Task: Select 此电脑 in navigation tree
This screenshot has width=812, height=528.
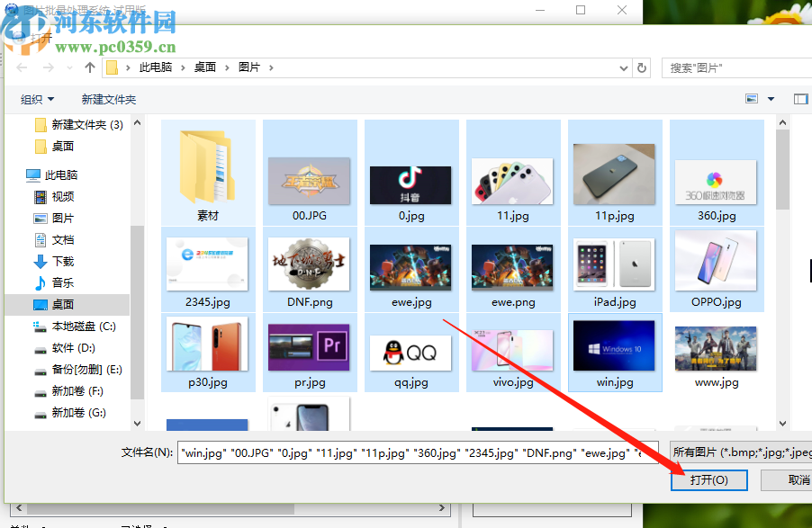Action: point(52,175)
